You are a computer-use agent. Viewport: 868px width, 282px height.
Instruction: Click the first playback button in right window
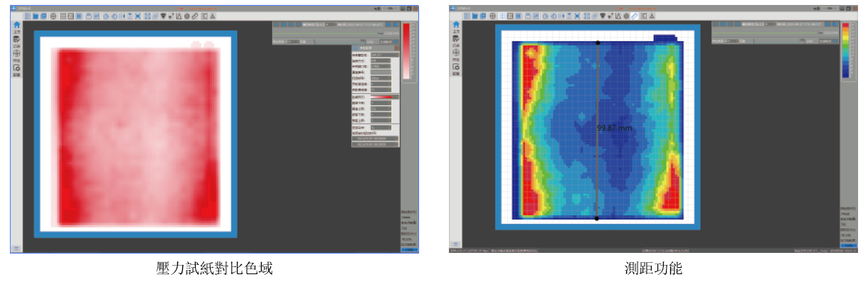pyautogui.click(x=716, y=24)
